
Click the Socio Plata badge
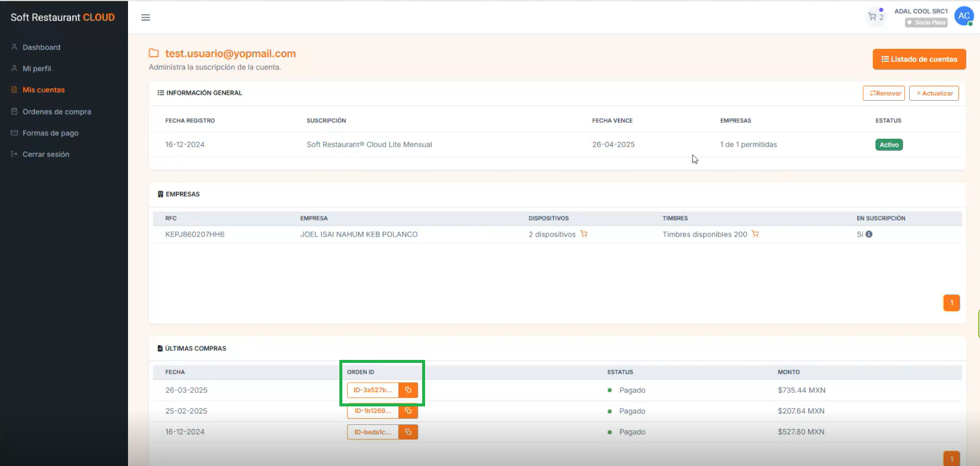(x=926, y=23)
